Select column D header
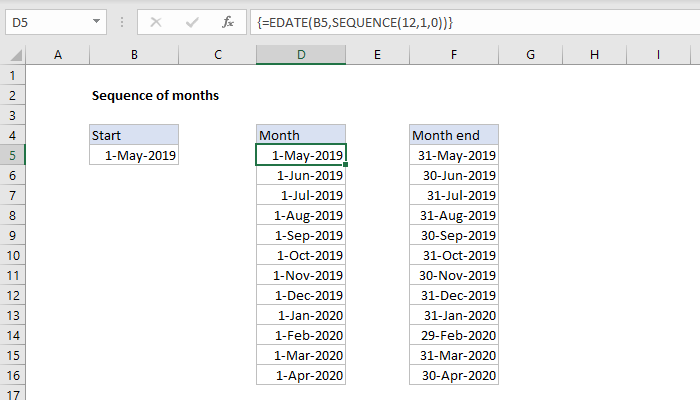The height and width of the screenshot is (400, 700). 300,54
